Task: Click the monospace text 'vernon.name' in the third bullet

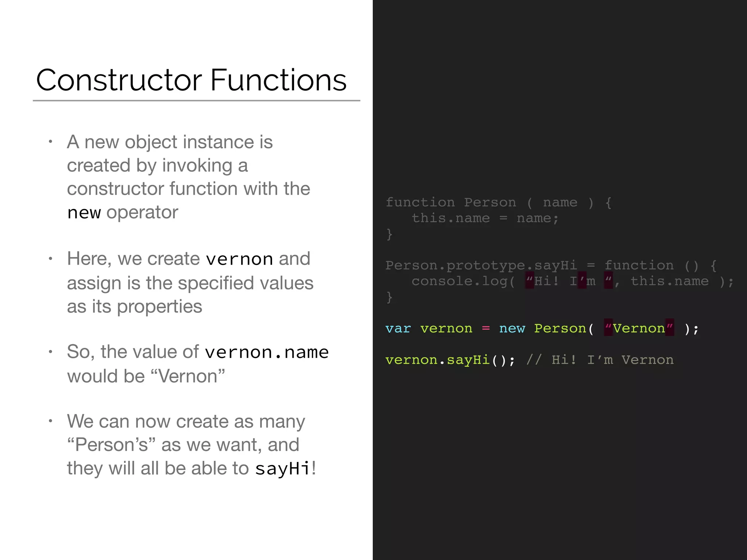Action: click(267, 352)
